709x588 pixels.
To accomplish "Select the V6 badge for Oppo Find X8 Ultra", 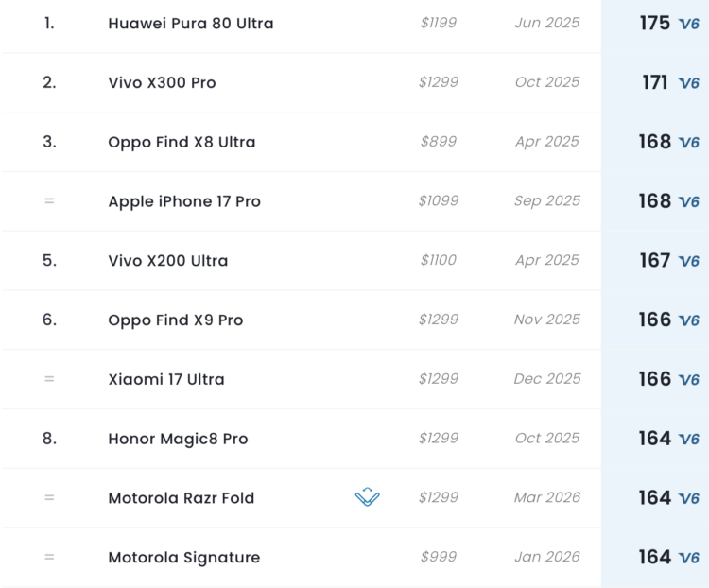I will [x=689, y=143].
